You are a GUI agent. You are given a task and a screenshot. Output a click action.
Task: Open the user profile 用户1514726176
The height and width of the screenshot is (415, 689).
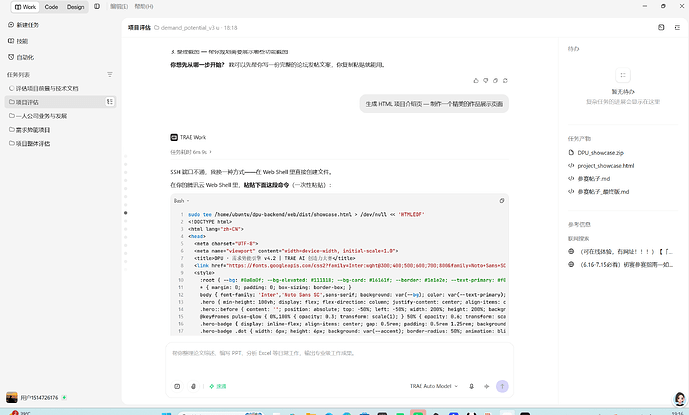pyautogui.click(x=39, y=397)
